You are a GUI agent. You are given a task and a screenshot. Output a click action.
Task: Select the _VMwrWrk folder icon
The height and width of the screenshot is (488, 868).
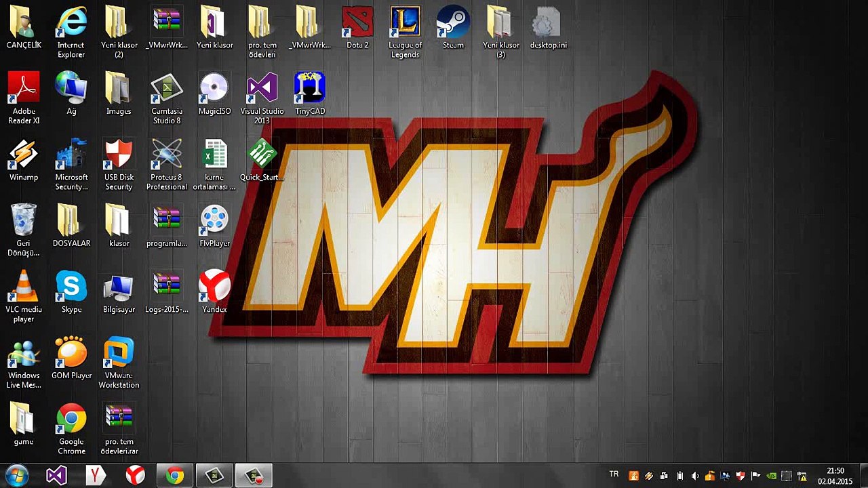coord(309,28)
